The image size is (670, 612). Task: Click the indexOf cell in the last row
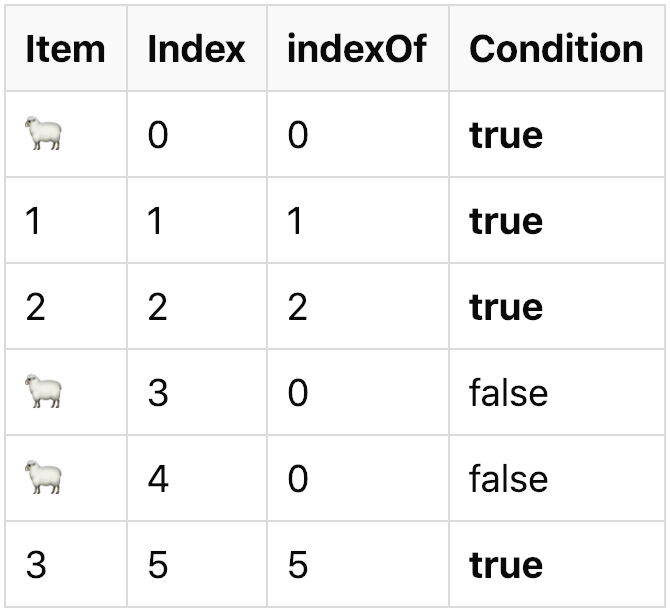[297, 565]
